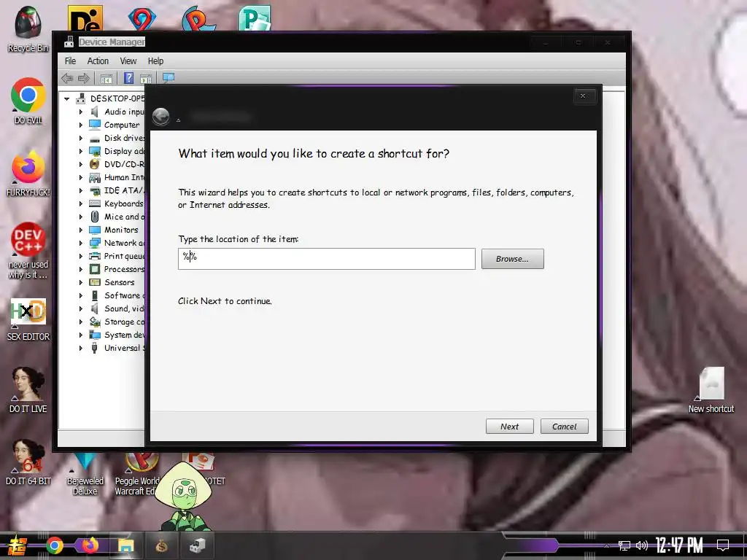Image resolution: width=747 pixels, height=560 pixels.
Task: Click the Forward arrow in Device Manager toolbar
Action: pyautogui.click(x=84, y=78)
